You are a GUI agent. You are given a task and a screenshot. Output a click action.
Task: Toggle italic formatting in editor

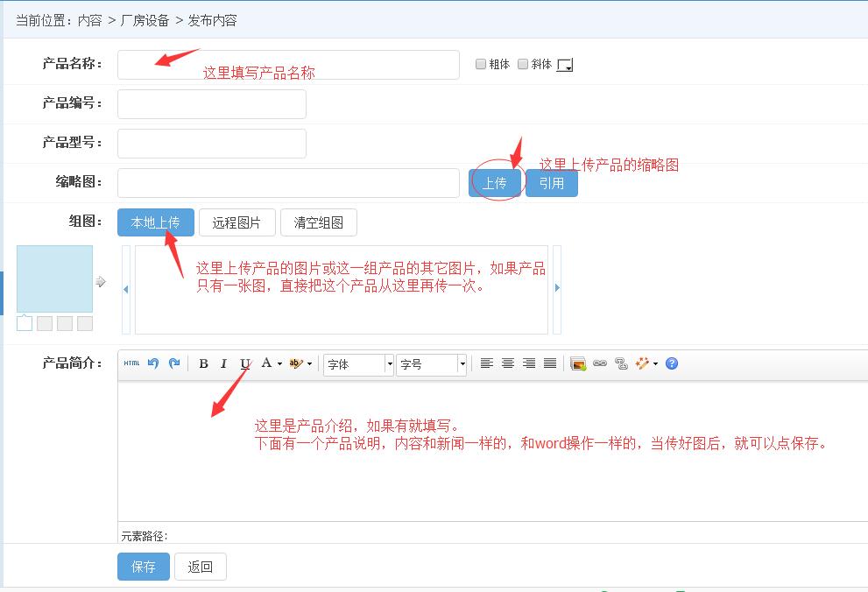(223, 363)
